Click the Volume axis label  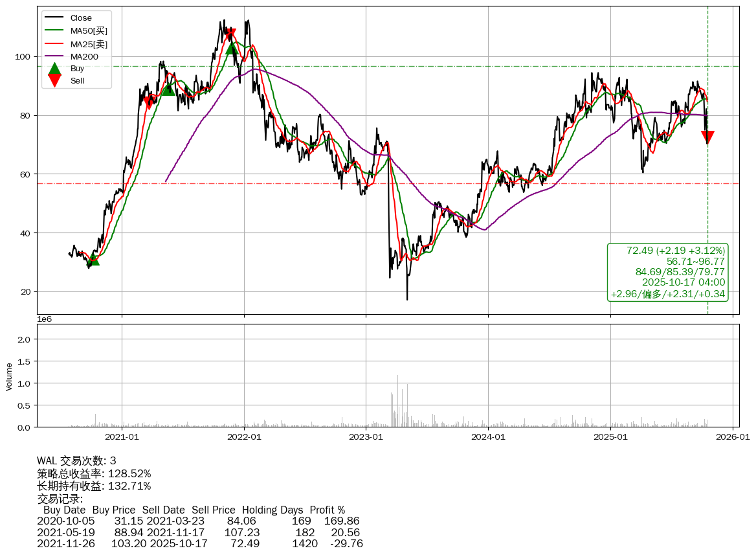(9, 376)
